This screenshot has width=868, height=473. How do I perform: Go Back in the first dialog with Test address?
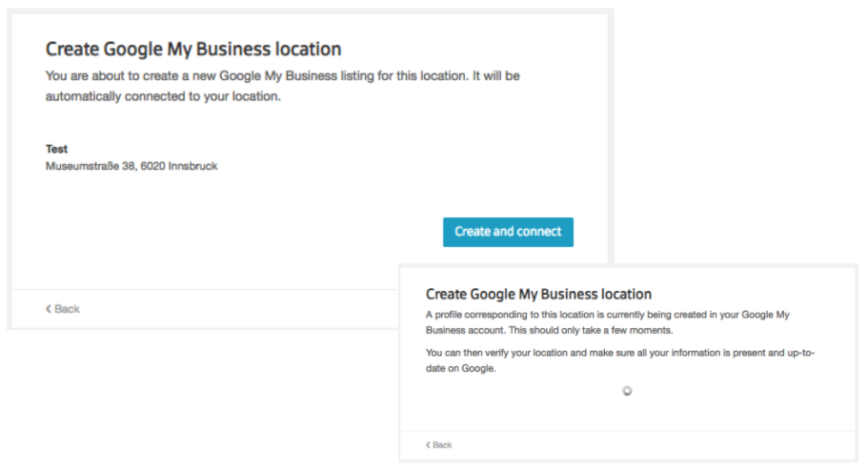point(63,309)
